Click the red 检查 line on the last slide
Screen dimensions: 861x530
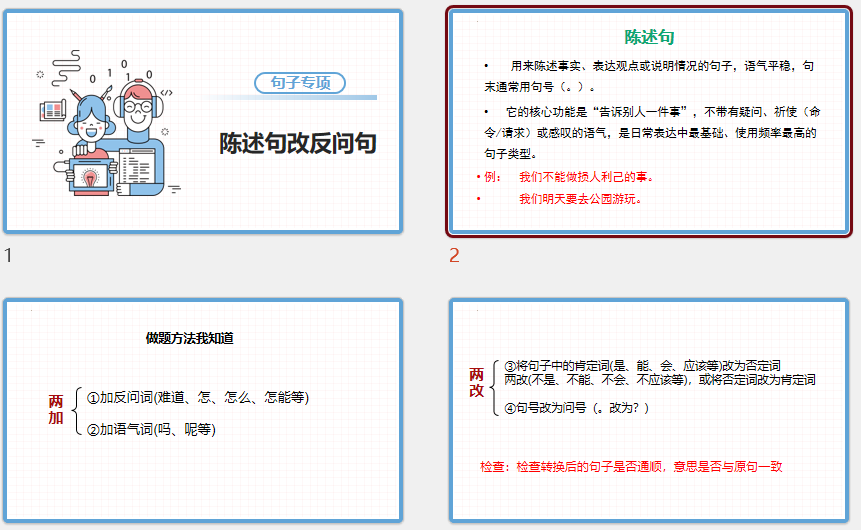[631, 467]
